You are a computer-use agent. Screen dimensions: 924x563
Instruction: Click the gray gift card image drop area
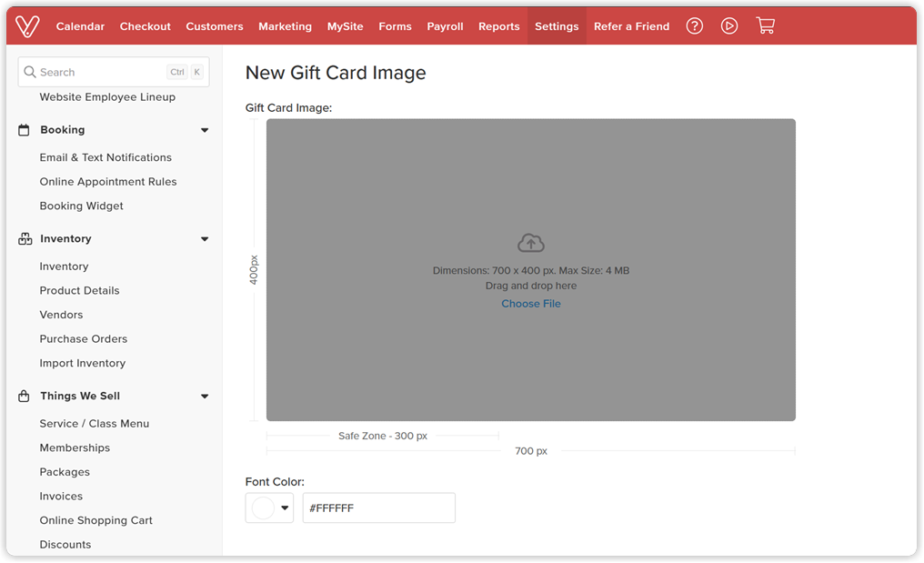click(531, 270)
